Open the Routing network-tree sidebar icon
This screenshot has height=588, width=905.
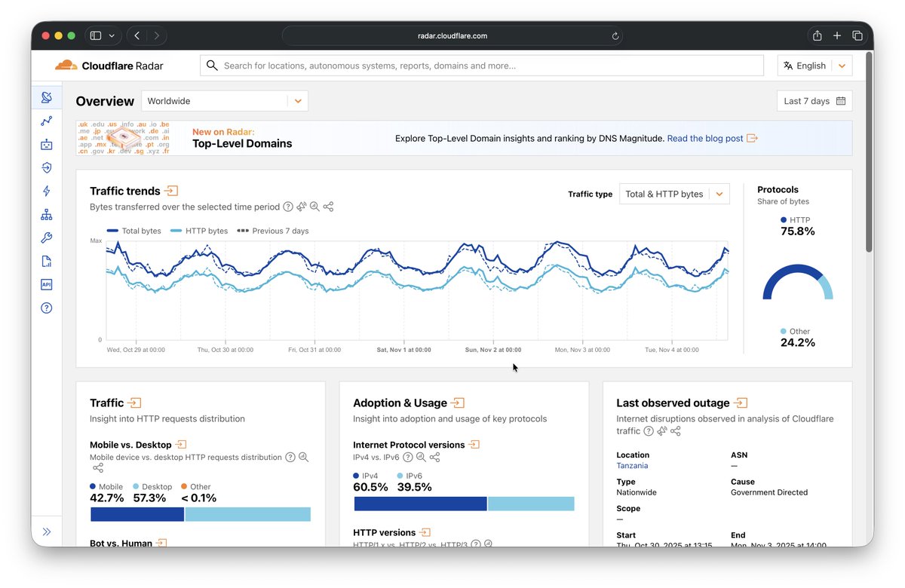pyautogui.click(x=47, y=215)
